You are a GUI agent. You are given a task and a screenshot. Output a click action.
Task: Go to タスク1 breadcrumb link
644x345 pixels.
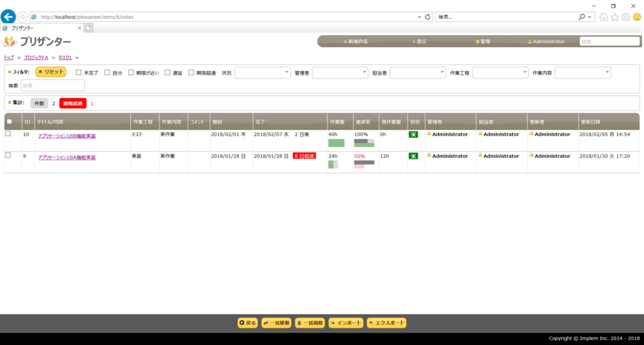coord(65,57)
